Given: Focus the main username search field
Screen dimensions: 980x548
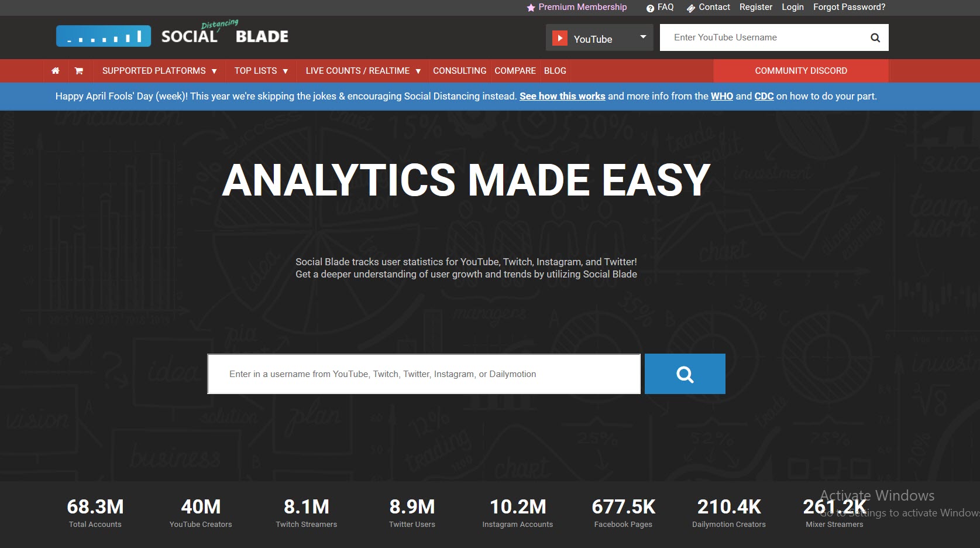Looking at the screenshot, I should click(x=424, y=374).
